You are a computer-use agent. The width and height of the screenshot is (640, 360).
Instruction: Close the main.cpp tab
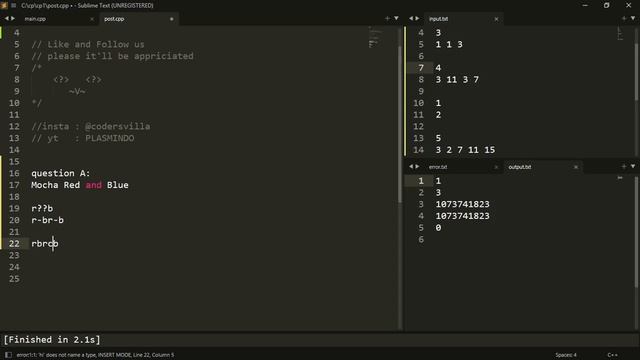click(x=92, y=19)
